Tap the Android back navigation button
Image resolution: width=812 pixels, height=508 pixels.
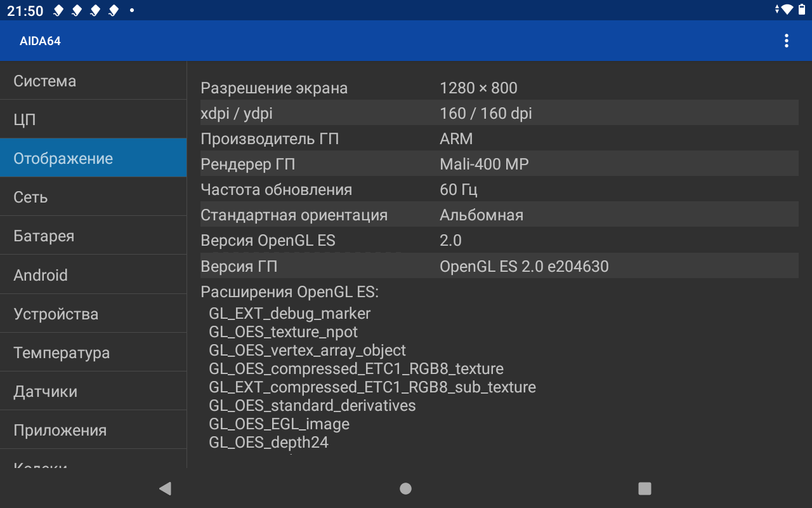[x=165, y=488]
